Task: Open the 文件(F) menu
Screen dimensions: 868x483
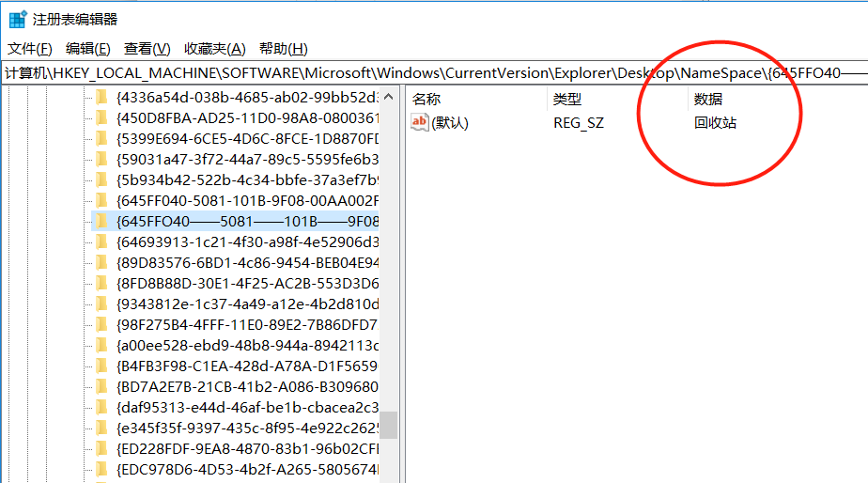Action: 30,49
